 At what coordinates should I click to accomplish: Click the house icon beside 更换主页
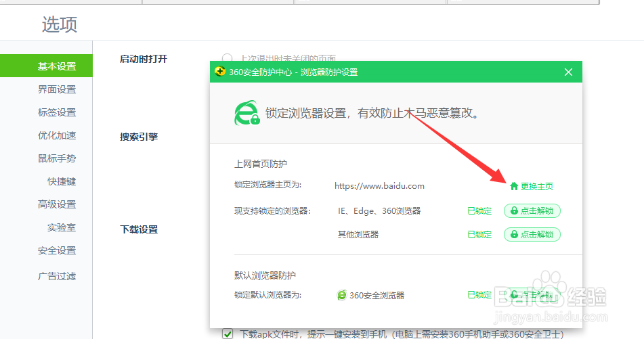[514, 186]
